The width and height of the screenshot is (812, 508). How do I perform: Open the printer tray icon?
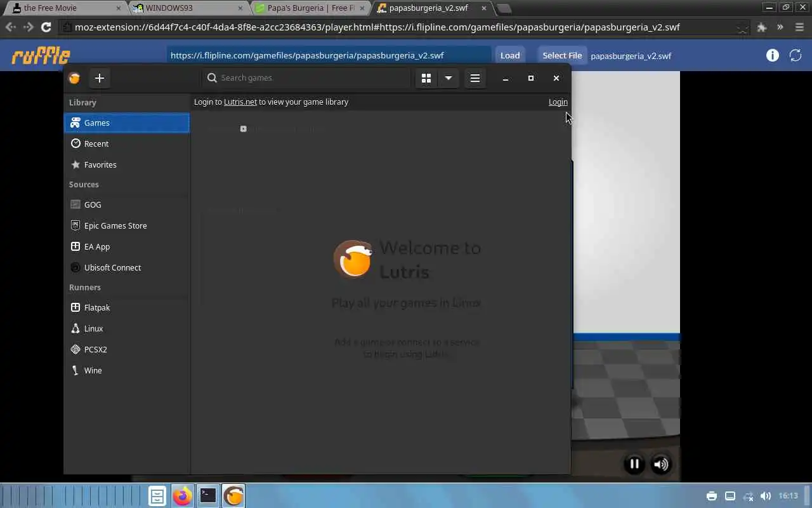point(712,496)
